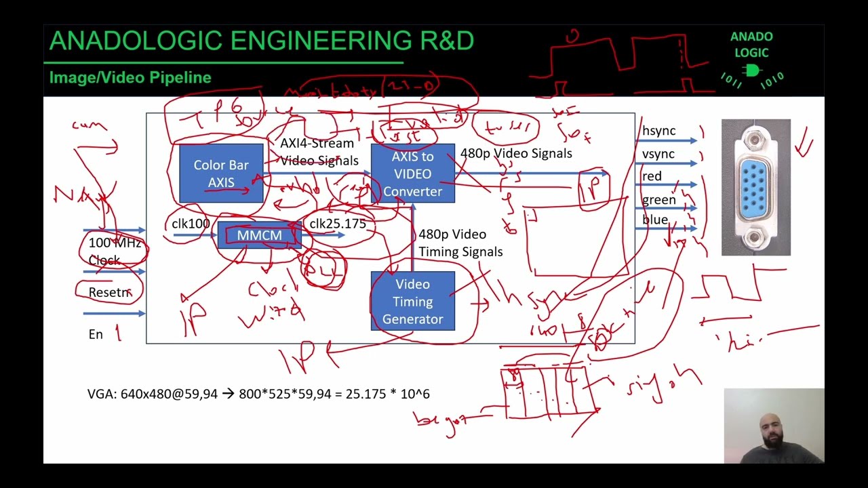Screen dimensions: 868x488
Task: Click the Image/Video Pipeline subtitle
Action: tap(130, 77)
